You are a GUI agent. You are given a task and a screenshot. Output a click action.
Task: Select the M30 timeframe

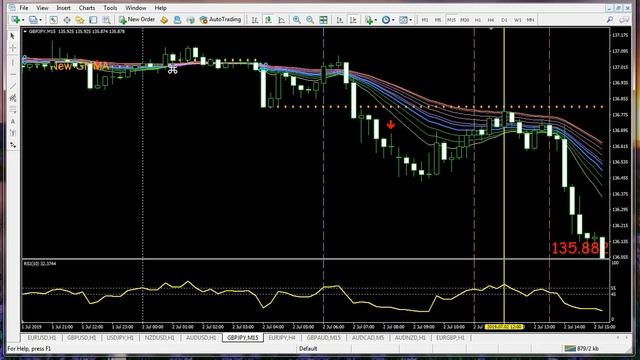click(464, 20)
